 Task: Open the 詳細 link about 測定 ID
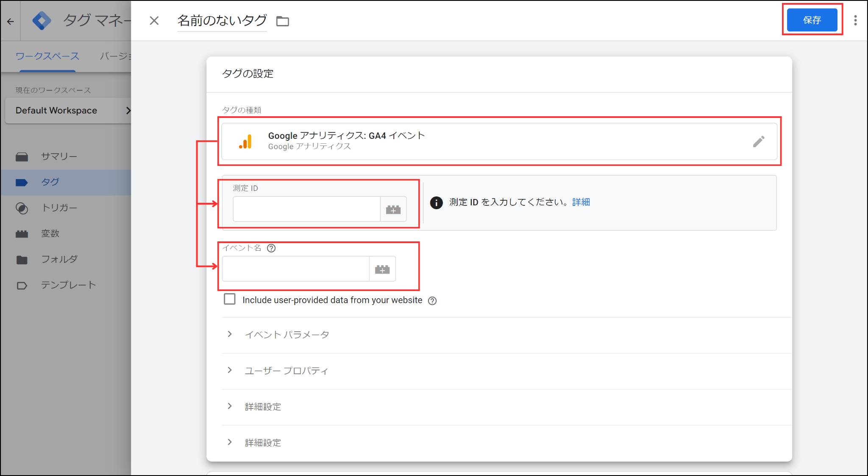coord(581,202)
